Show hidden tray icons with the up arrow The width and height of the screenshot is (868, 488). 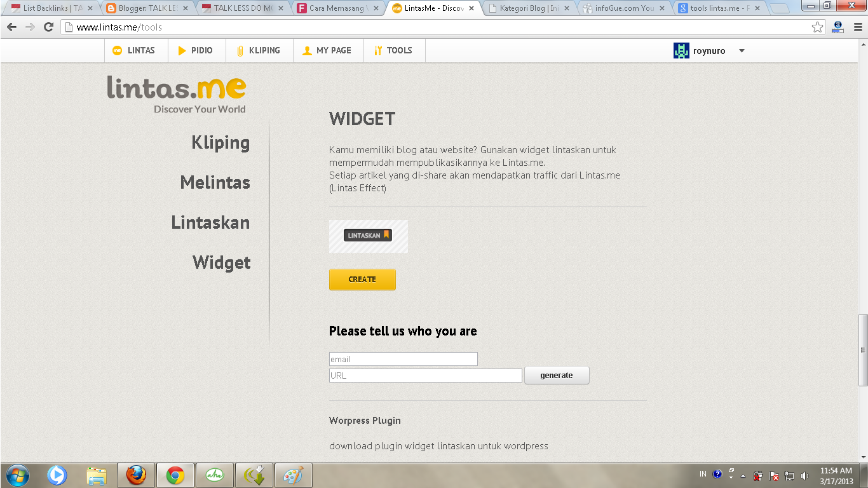(x=743, y=476)
